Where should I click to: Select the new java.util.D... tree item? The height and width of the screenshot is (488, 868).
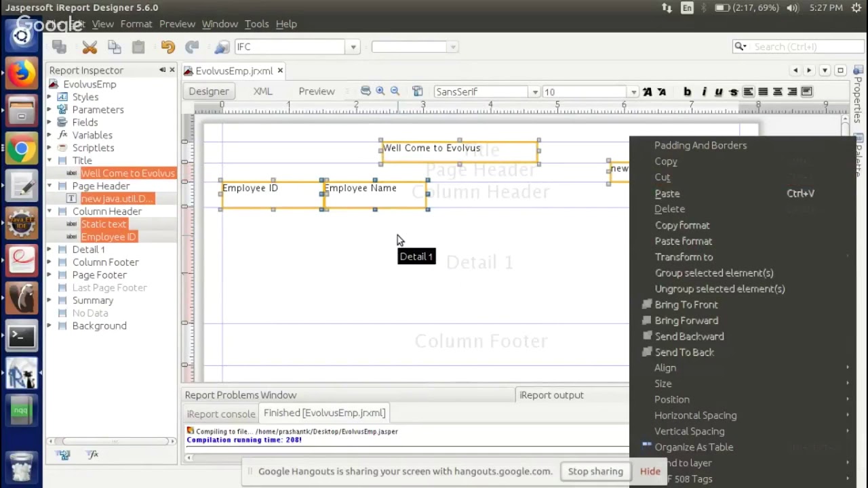(x=117, y=199)
